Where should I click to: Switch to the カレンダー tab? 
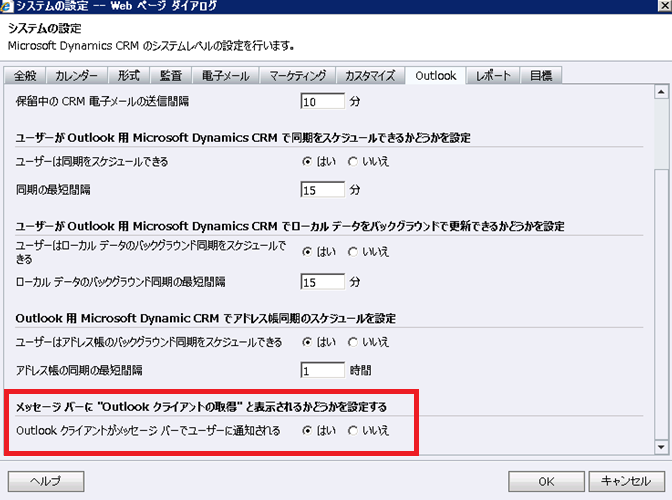point(76,76)
